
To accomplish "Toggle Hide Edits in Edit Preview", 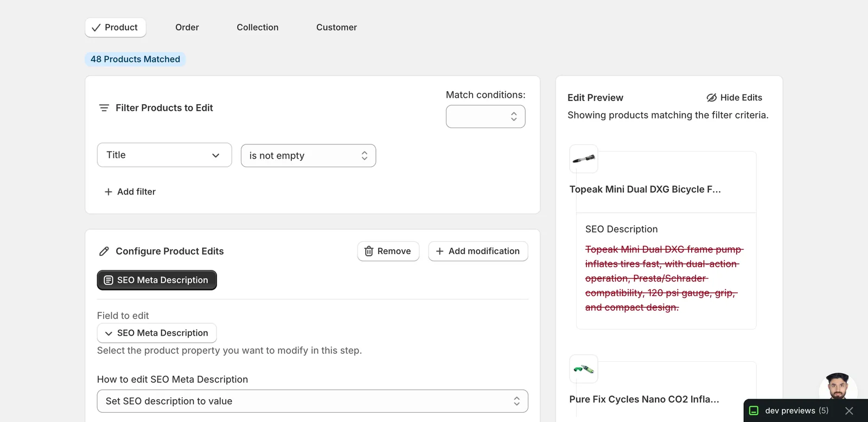I will [x=734, y=98].
